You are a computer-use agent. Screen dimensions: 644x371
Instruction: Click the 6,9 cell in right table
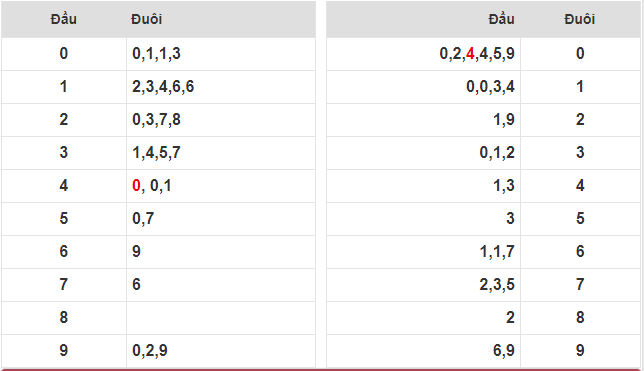click(x=423, y=351)
